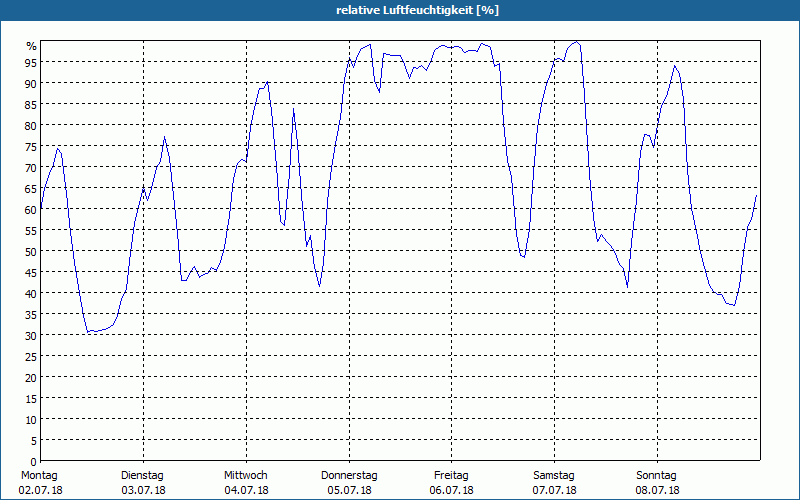The image size is (800, 500).
Task: Click the y-axis value 80
Action: pyautogui.click(x=31, y=126)
